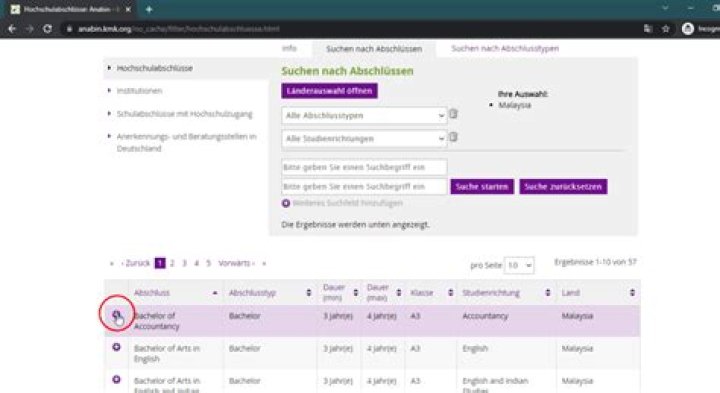The height and width of the screenshot is (393, 720).
Task: Go to results page 2
Action: [172, 263]
